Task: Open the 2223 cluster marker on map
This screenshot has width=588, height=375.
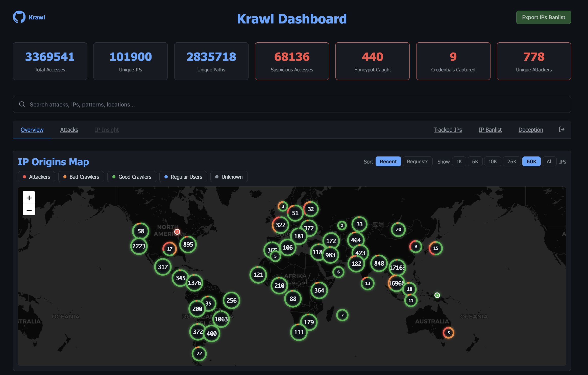Action: point(139,246)
